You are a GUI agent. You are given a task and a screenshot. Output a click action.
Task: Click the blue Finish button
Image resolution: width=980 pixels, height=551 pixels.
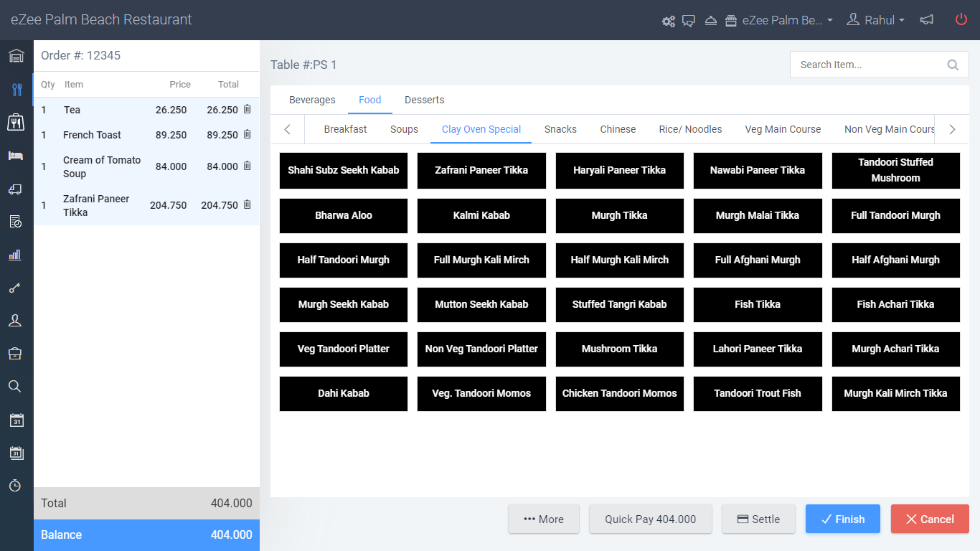[843, 519]
